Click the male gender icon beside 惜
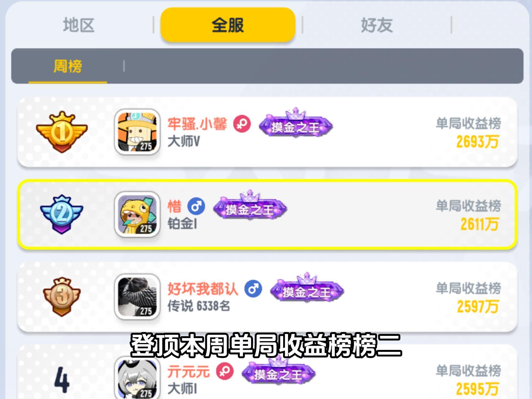This screenshot has width=532, height=399. (196, 206)
